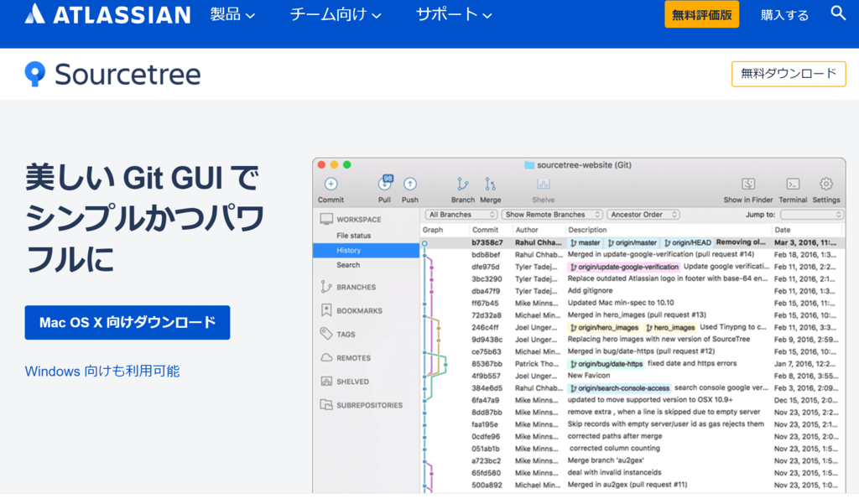Viewport: 859px width, 504px height.
Task: Select commit row 3bc3290
Action: (633, 279)
